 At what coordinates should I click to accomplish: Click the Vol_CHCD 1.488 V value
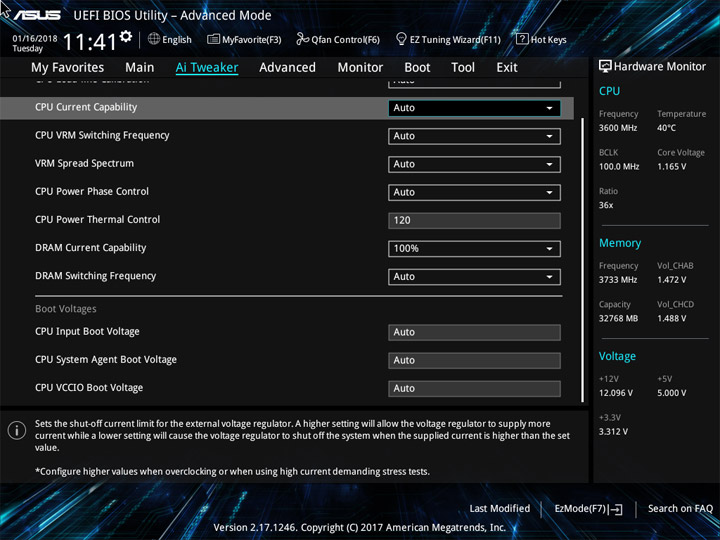pyautogui.click(x=671, y=318)
